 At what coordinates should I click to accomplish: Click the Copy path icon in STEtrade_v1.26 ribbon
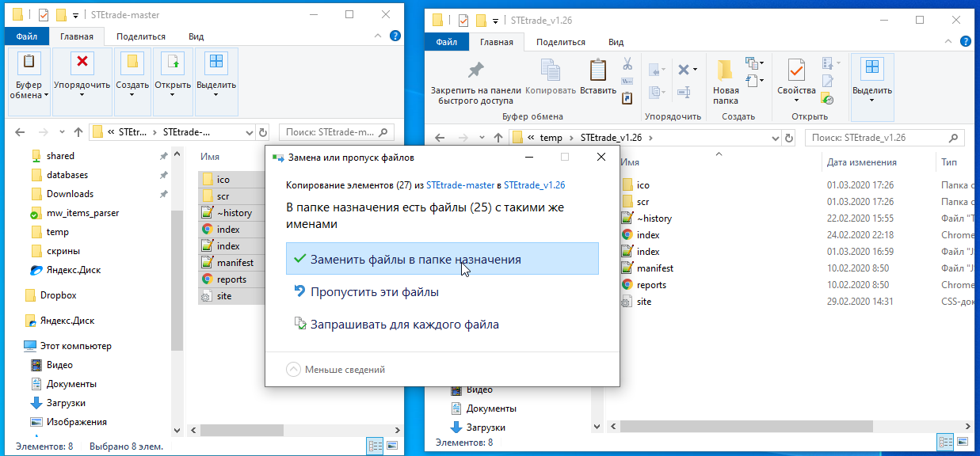click(627, 81)
